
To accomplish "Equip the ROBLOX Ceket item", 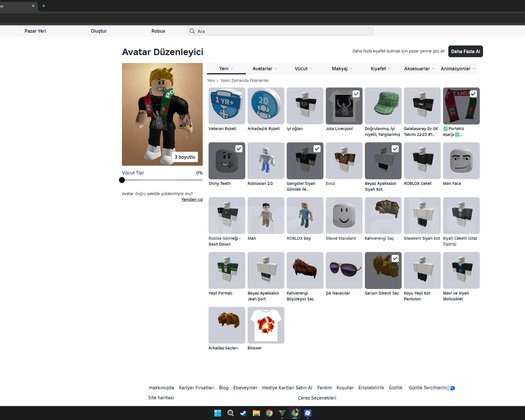I will pyautogui.click(x=422, y=161).
